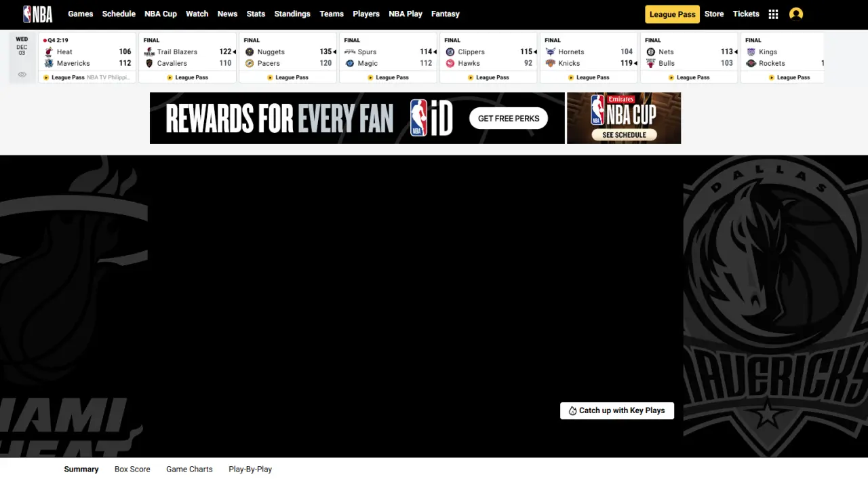Viewport: 868px width, 481px height.
Task: Click the Magic team logo
Action: coord(350,63)
